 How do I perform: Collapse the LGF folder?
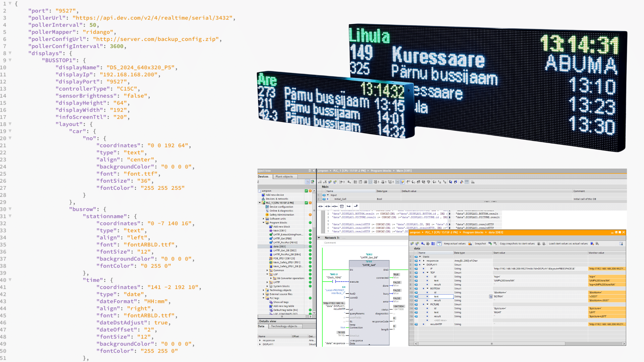coord(267,274)
